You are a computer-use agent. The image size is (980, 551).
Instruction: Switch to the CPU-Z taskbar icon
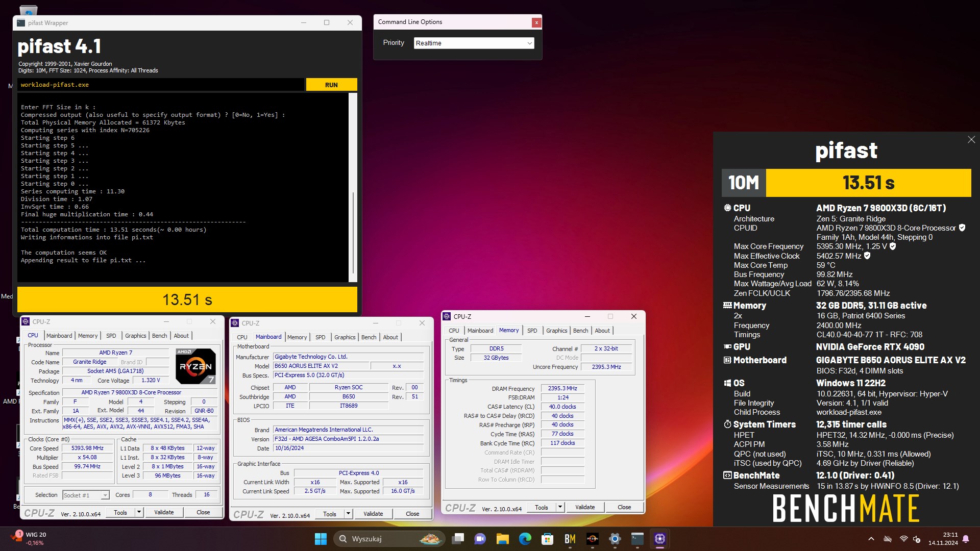pyautogui.click(x=660, y=539)
